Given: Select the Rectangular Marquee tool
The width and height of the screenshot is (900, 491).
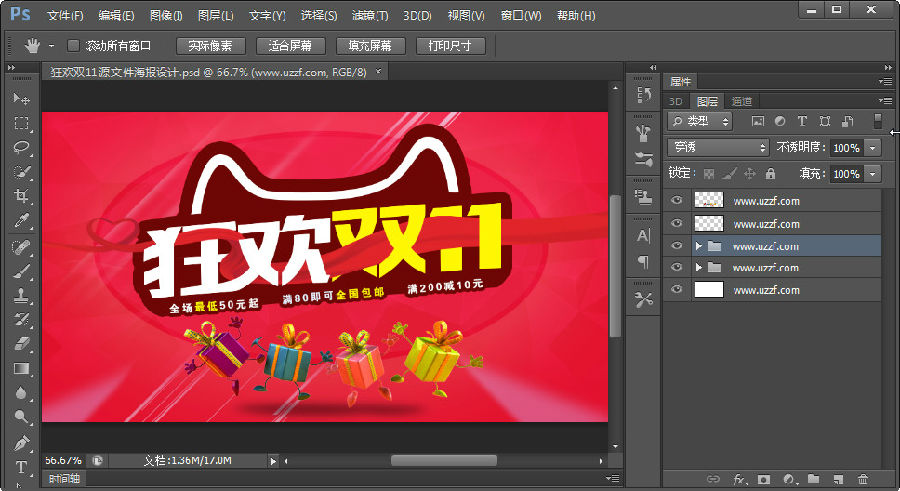Looking at the screenshot, I should pyautogui.click(x=21, y=123).
